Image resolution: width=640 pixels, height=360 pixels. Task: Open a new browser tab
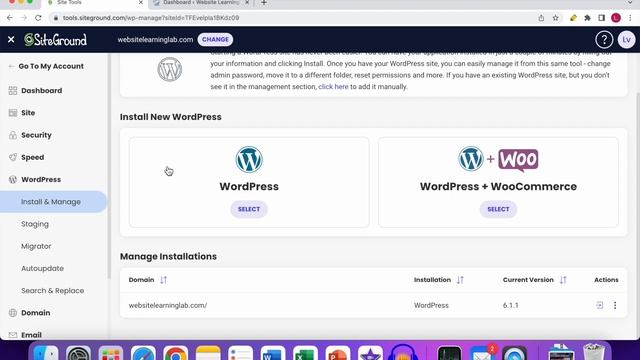click(x=264, y=3)
